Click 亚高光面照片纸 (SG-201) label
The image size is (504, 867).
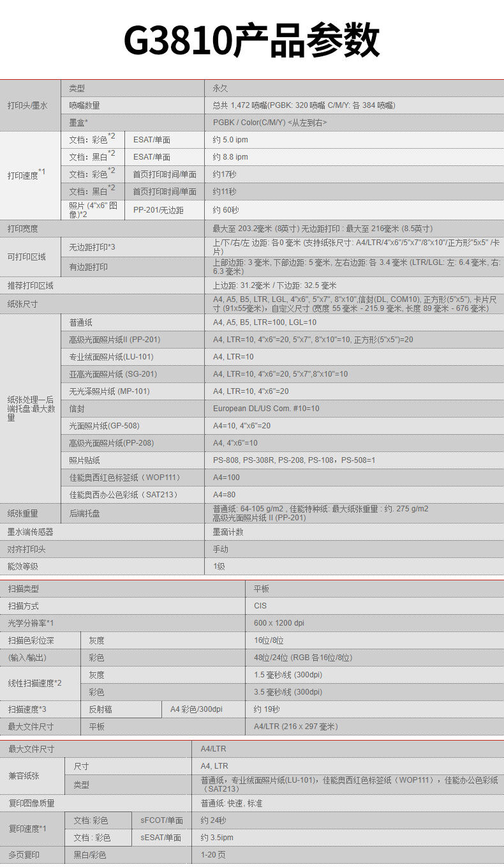click(x=113, y=374)
